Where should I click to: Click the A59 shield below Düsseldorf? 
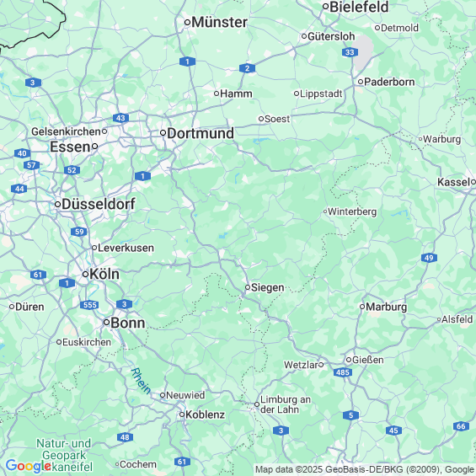(x=79, y=232)
